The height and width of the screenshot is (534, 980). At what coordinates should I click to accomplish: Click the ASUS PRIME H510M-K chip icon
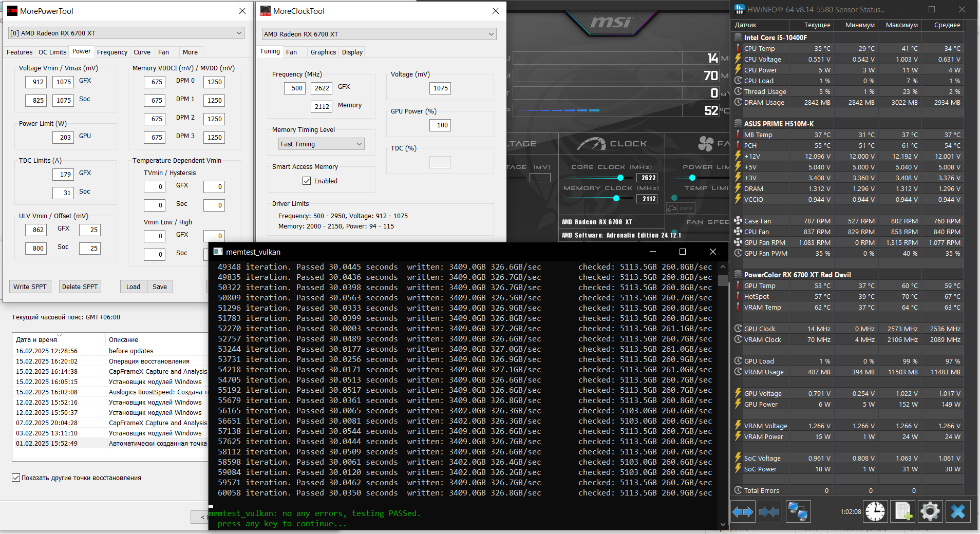tap(738, 124)
